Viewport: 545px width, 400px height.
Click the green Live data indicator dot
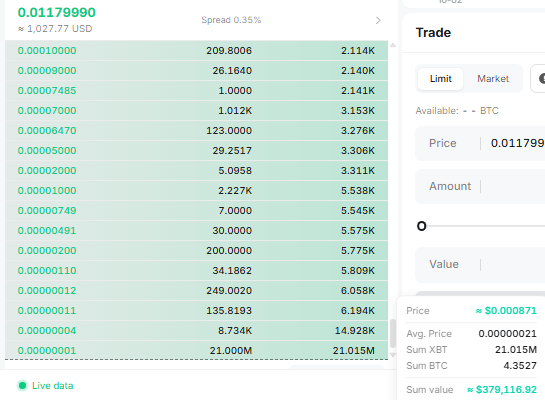(23, 385)
